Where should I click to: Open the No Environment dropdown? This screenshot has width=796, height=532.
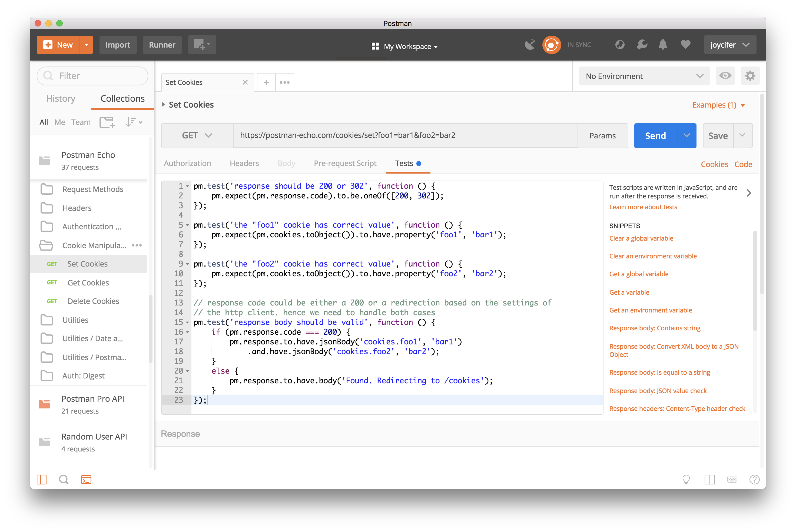click(x=644, y=76)
